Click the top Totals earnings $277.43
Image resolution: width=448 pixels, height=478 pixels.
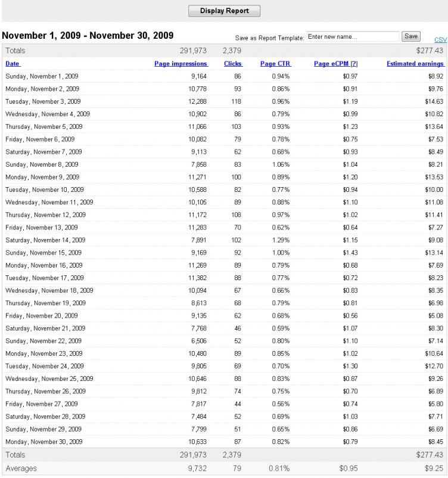(430, 51)
